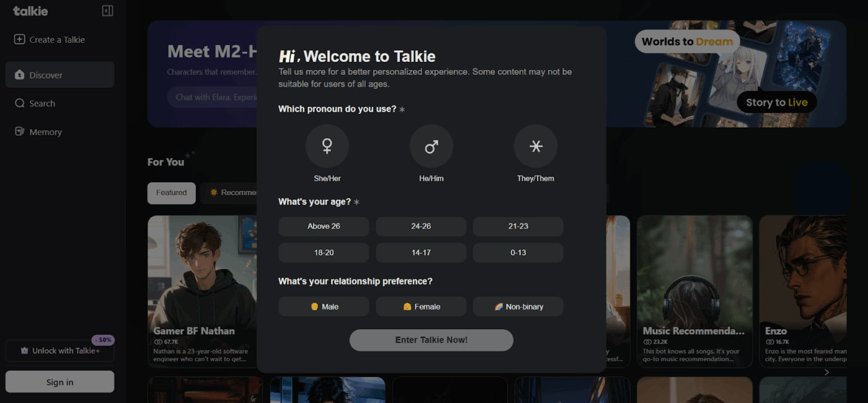868x403 pixels.
Task: Click the -50% discount badge
Action: [x=103, y=340]
